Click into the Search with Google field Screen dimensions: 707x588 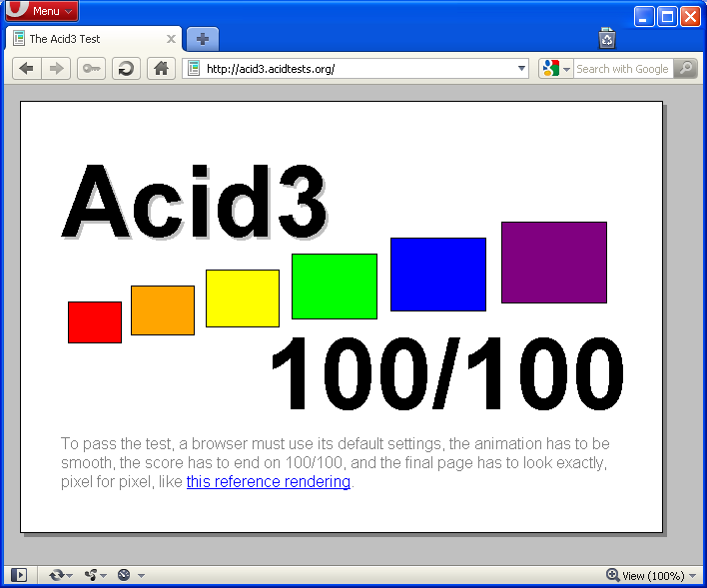(623, 69)
